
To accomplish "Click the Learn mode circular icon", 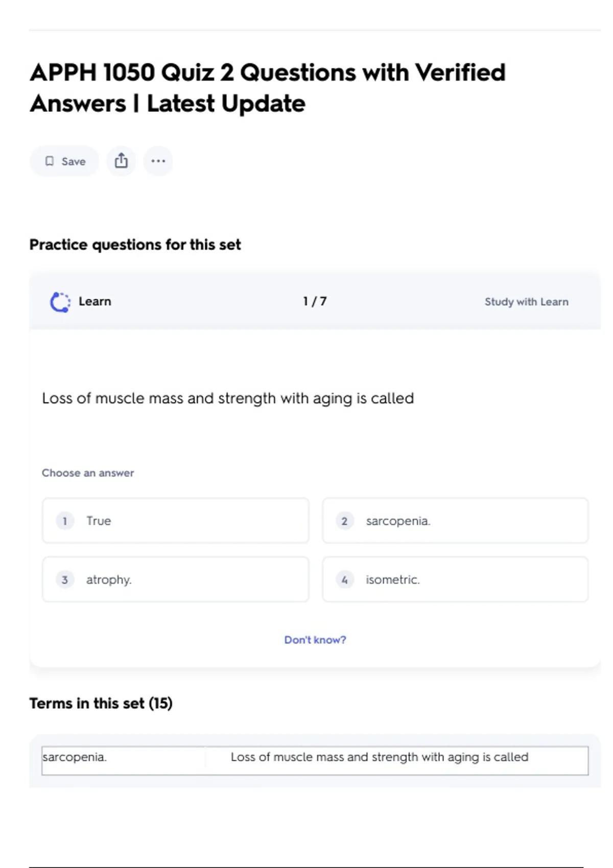I will [x=60, y=302].
